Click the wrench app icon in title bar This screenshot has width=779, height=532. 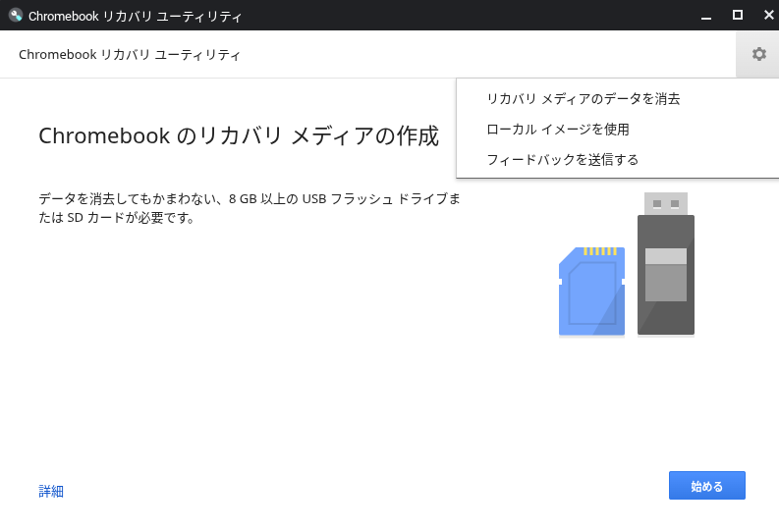pos(16,16)
